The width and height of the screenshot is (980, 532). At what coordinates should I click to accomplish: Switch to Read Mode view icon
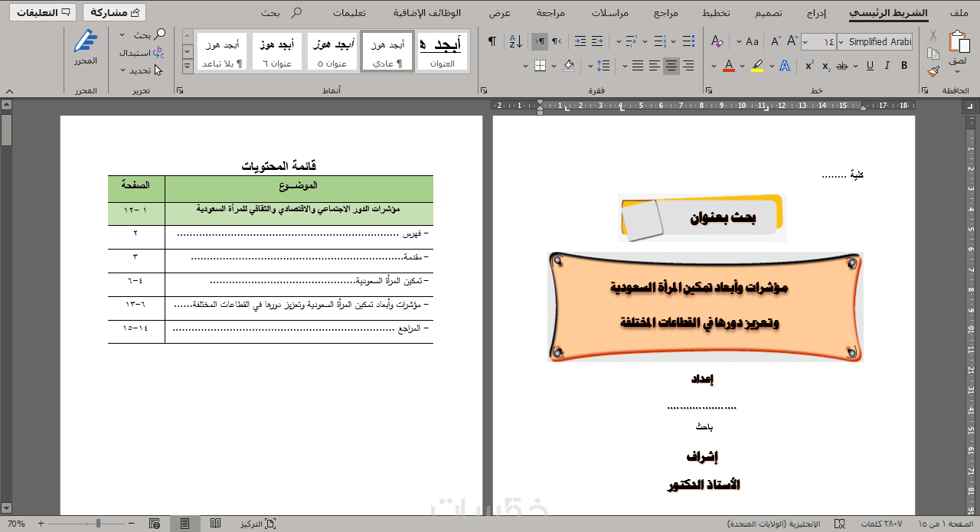tap(215, 524)
